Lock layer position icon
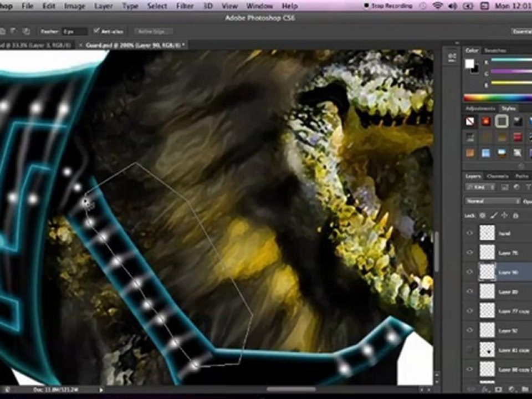 [x=504, y=216]
